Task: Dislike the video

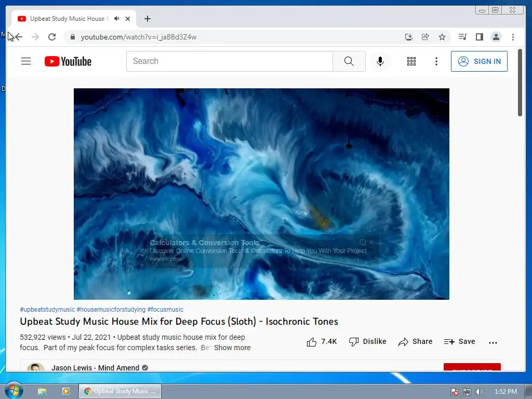Action: (367, 342)
